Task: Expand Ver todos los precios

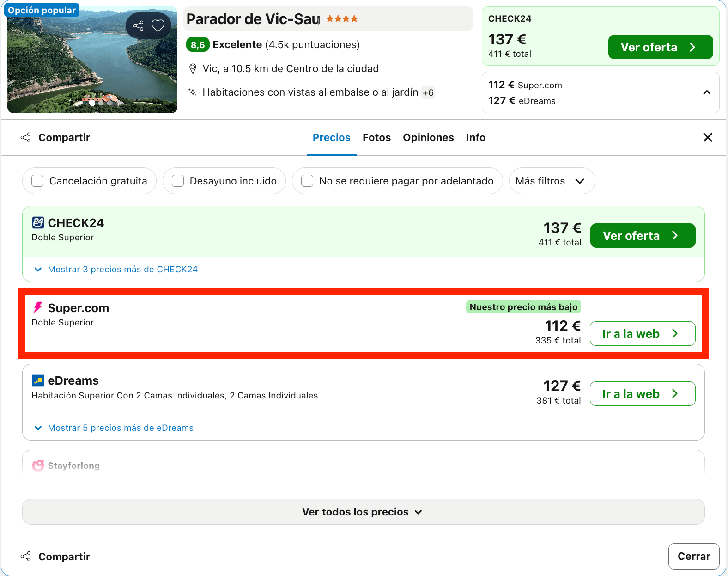Action: click(x=364, y=512)
